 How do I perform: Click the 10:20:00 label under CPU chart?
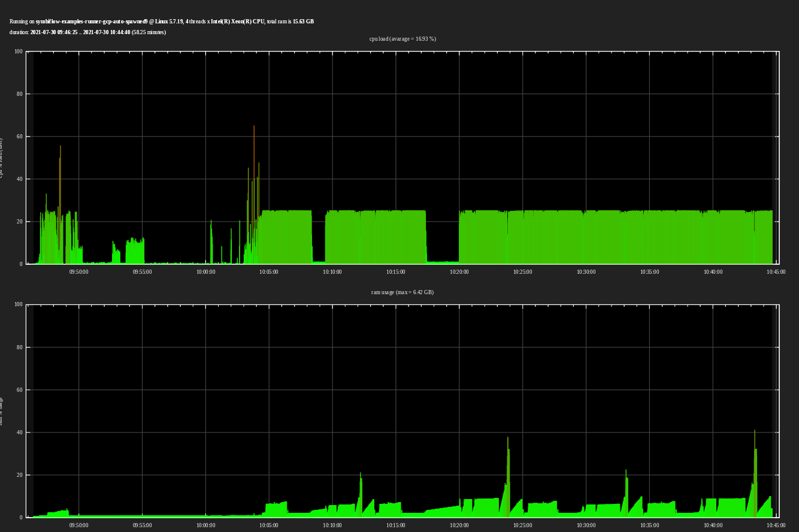coord(459,272)
